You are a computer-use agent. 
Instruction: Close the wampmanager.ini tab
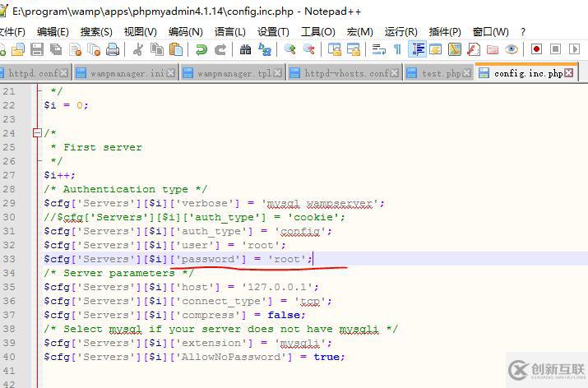coord(170,73)
